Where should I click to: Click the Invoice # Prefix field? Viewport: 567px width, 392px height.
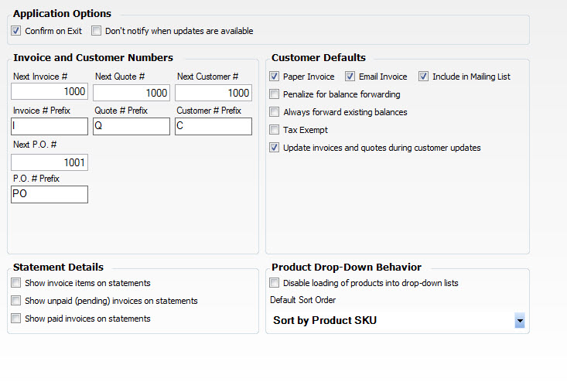click(x=50, y=126)
